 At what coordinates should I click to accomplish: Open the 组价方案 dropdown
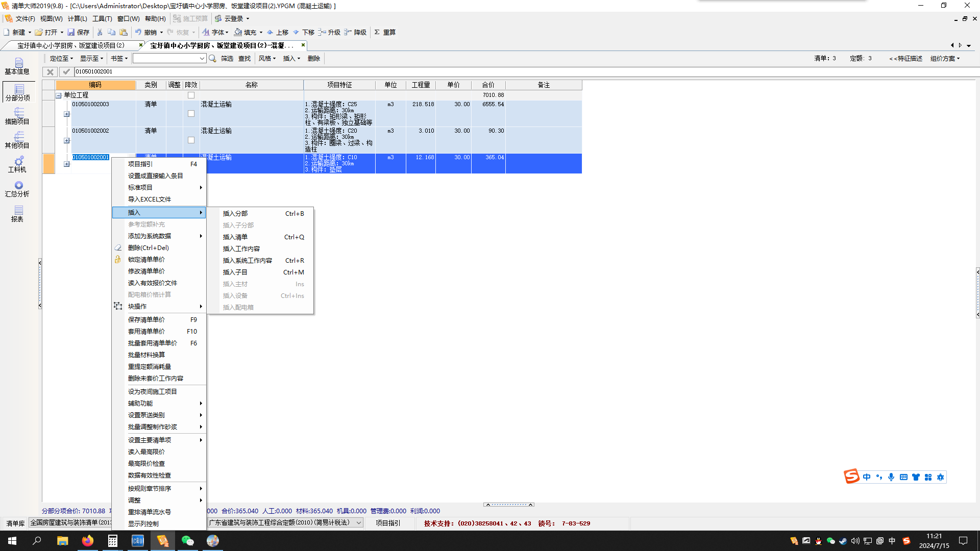point(945,59)
